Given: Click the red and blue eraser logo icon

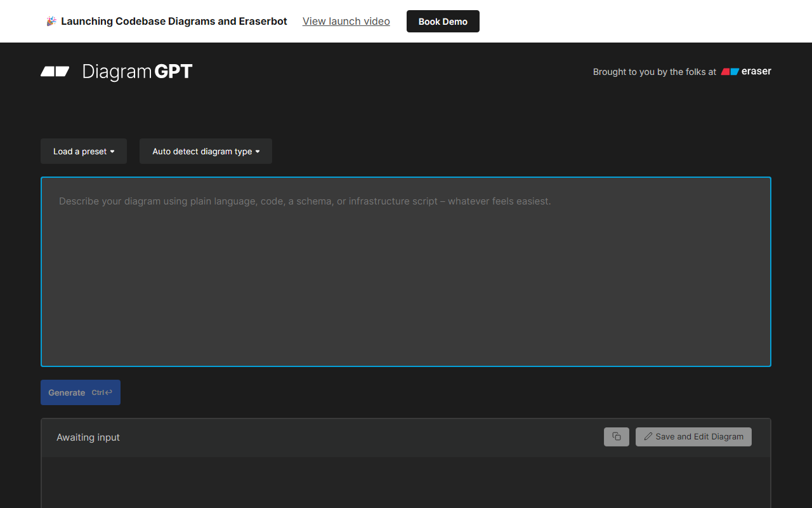Looking at the screenshot, I should click(730, 72).
